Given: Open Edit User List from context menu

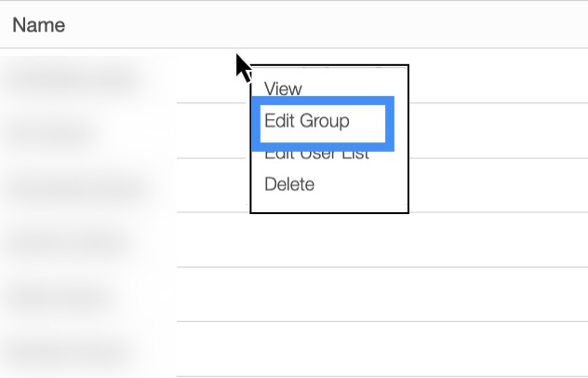Looking at the screenshot, I should click(316, 155).
